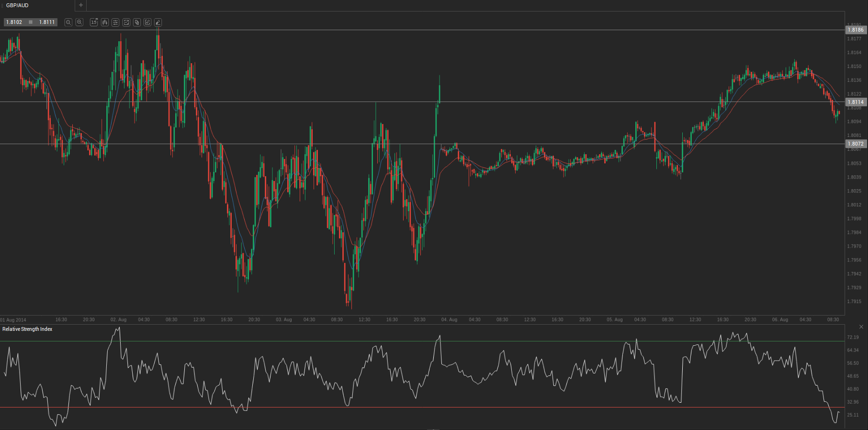
Task: Click the indicators chart icon
Action: [x=126, y=23]
